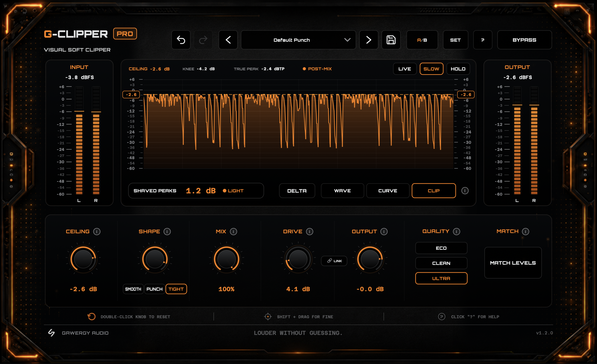Set quality to CLEAN
This screenshot has width=597, height=364.
(441, 263)
